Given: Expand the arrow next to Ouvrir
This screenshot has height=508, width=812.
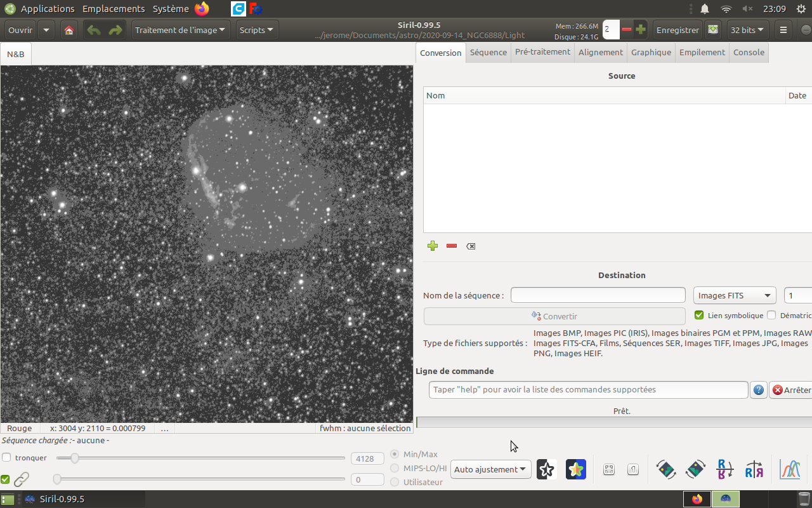Looking at the screenshot, I should click(x=46, y=30).
